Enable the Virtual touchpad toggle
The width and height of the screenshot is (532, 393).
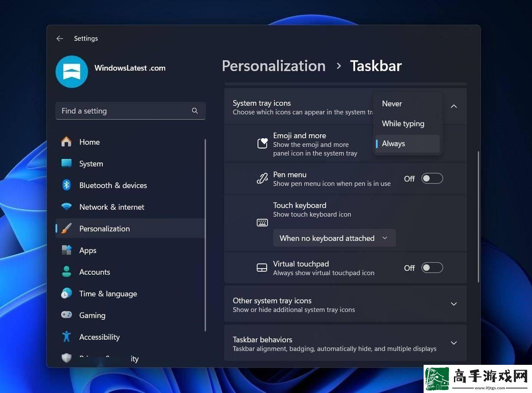[x=432, y=268]
